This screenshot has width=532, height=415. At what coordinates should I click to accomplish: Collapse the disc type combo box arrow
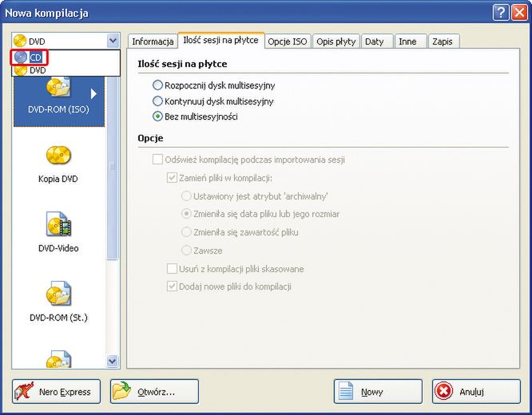[113, 41]
